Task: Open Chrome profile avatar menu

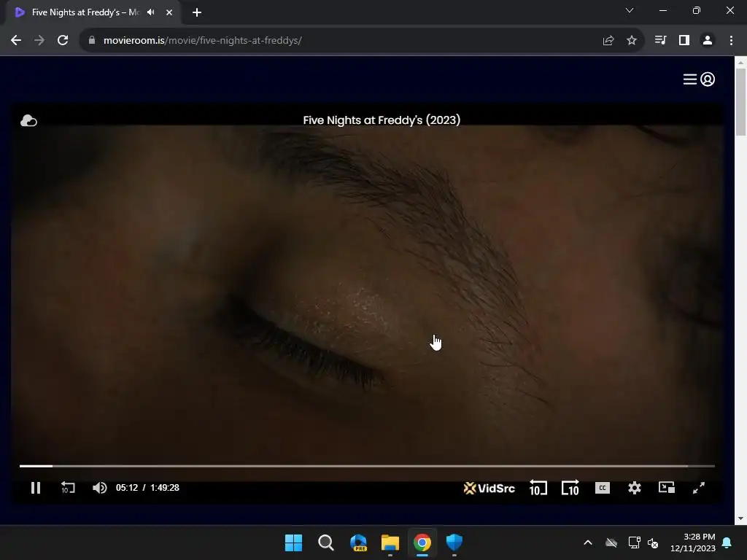Action: pos(708,41)
